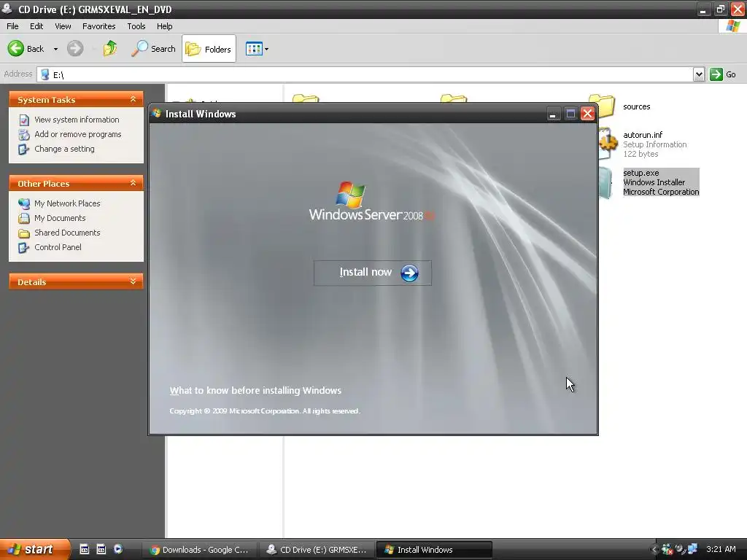The height and width of the screenshot is (560, 747).
Task: Open the Views dropdown button
Action: tap(257, 49)
